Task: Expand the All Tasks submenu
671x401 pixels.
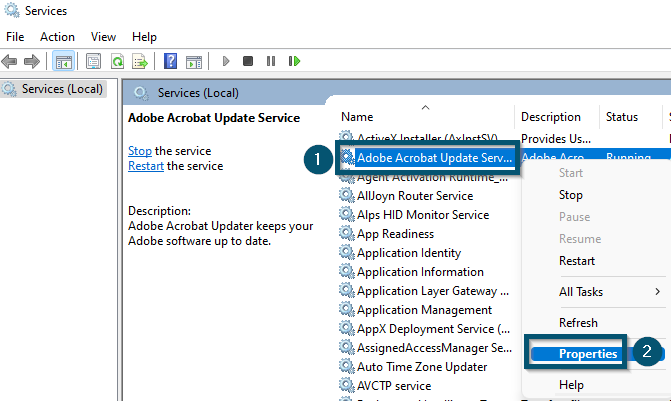Action: pyautogui.click(x=610, y=292)
